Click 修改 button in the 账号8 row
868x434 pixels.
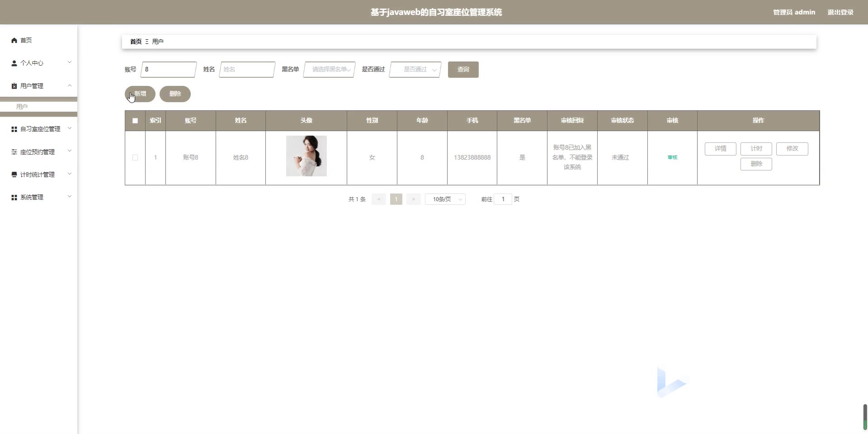point(792,149)
